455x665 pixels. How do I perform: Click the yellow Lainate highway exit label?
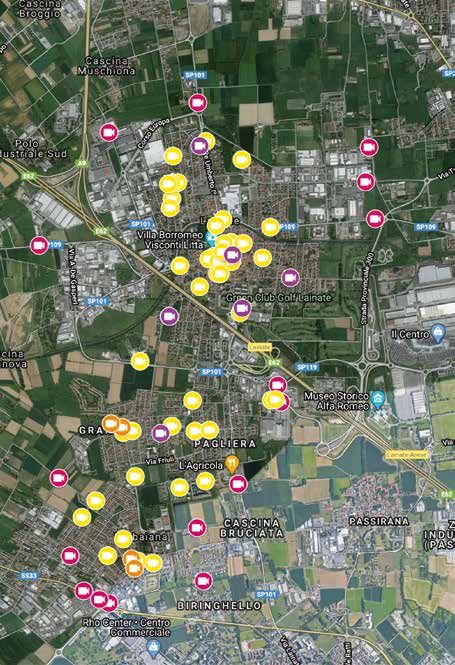coord(260,347)
